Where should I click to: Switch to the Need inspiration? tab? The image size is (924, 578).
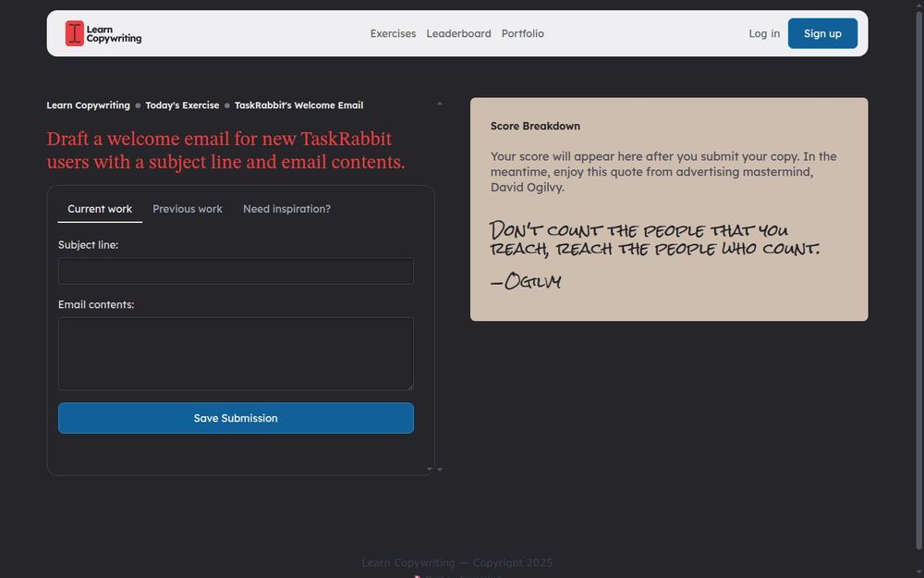pyautogui.click(x=286, y=209)
